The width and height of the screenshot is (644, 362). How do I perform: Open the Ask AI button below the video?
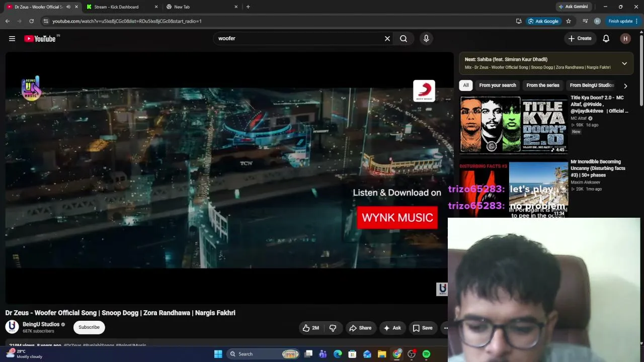392,328
